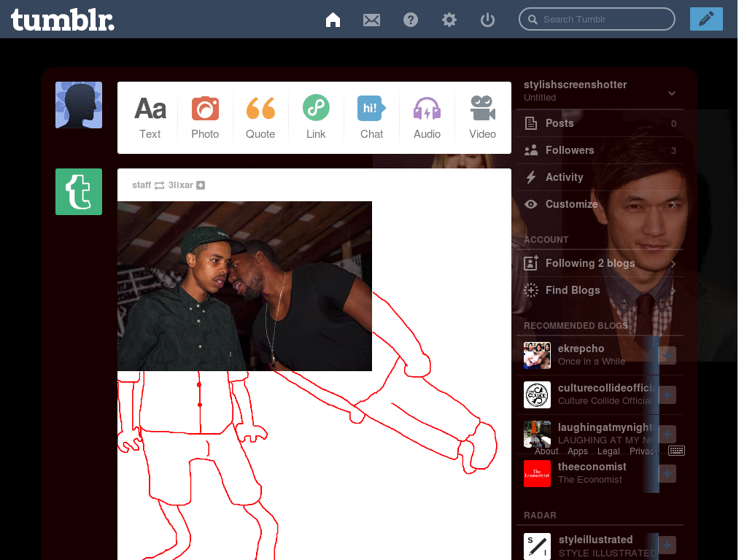Open the staff blog link in post header
Image resolution: width=747 pixels, height=560 pixels.
pyautogui.click(x=142, y=184)
